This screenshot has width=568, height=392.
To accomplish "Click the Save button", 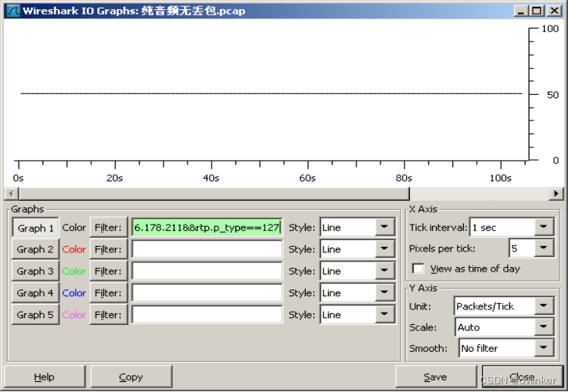I will 436,377.
